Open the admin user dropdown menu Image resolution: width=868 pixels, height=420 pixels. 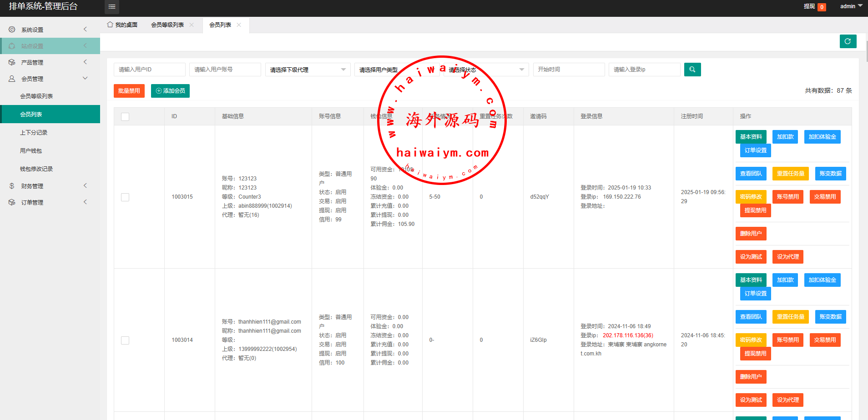[851, 6]
